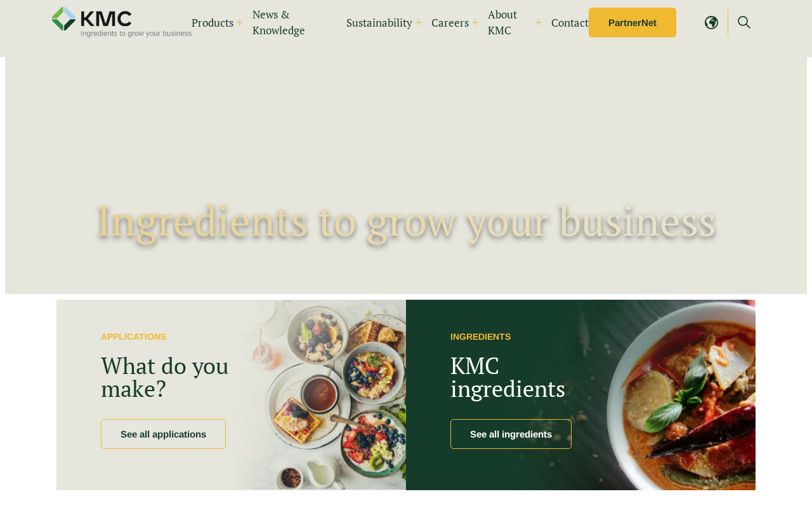Go to the Contact page
The width and height of the screenshot is (812, 508).
(570, 23)
